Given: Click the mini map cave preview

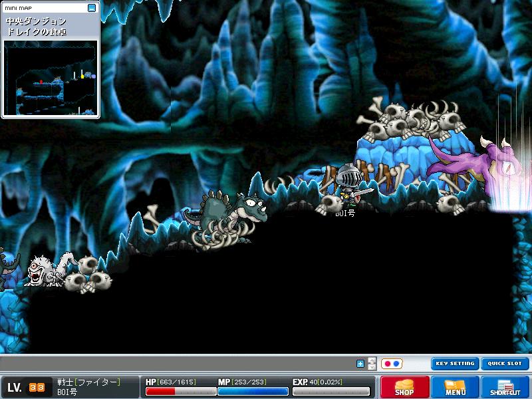Looking at the screenshot, I should (51, 78).
